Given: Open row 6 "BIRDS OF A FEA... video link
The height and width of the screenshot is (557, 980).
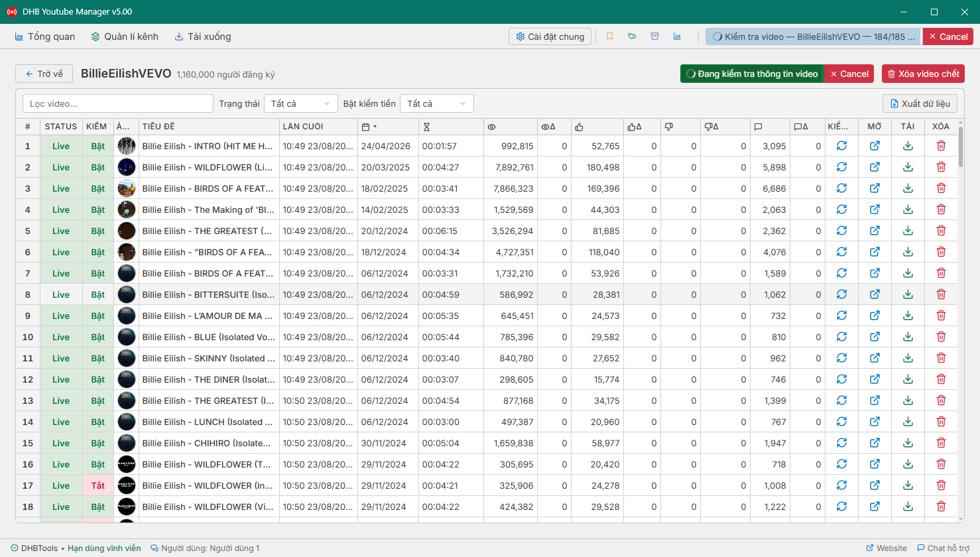Looking at the screenshot, I should pyautogui.click(x=875, y=252).
